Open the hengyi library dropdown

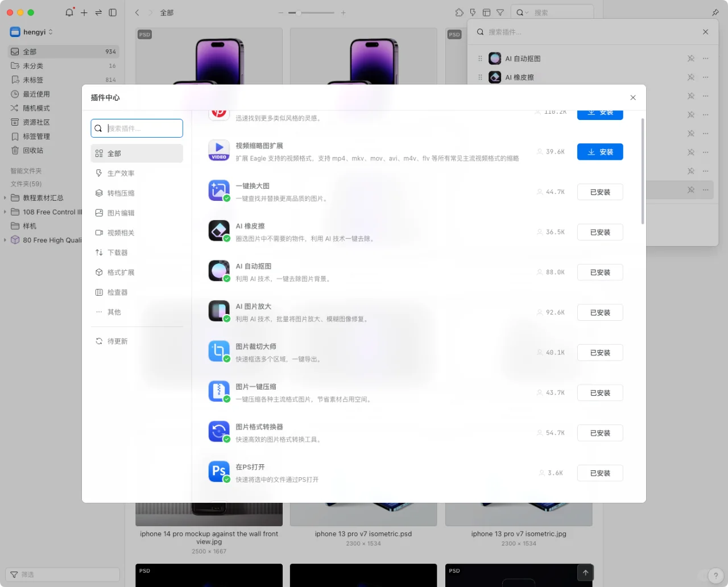[x=32, y=32]
